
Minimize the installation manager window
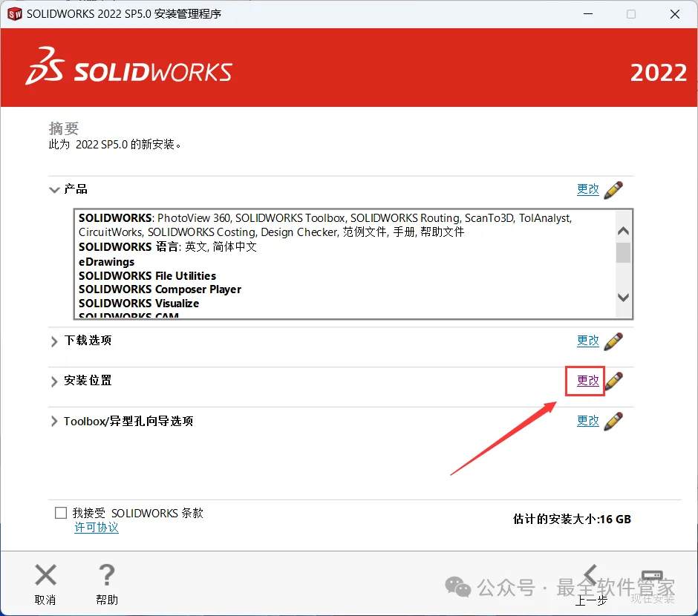[x=588, y=14]
